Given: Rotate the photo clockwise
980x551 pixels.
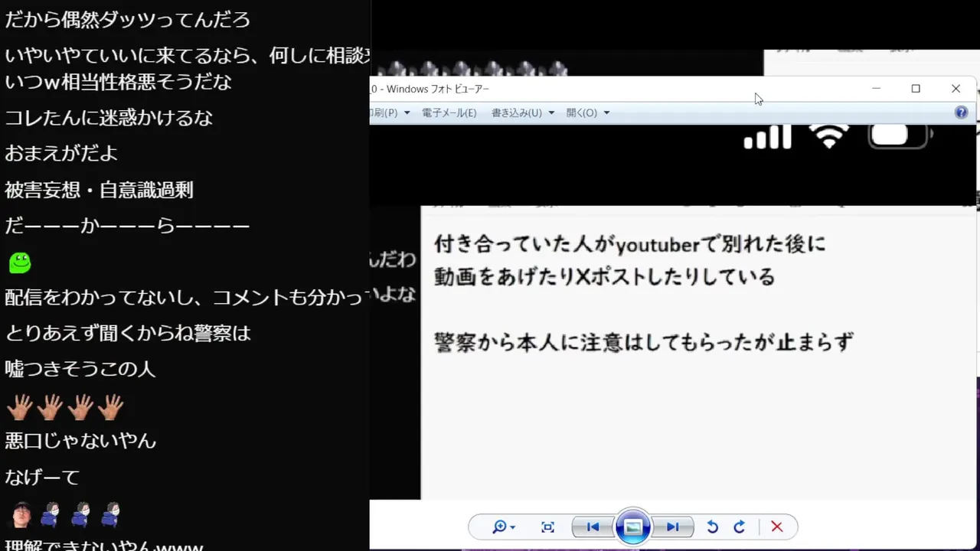Looking at the screenshot, I should (x=740, y=527).
